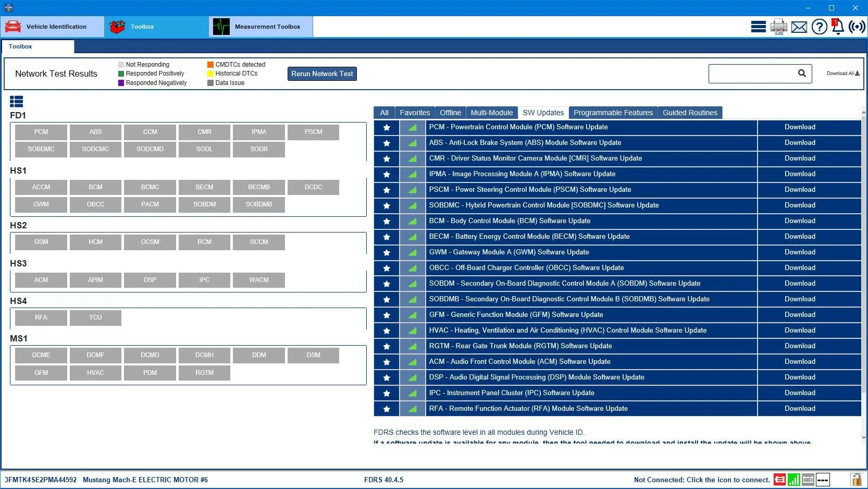The width and height of the screenshot is (868, 489).
Task: Click the Not Connected status message
Action: [x=702, y=480]
